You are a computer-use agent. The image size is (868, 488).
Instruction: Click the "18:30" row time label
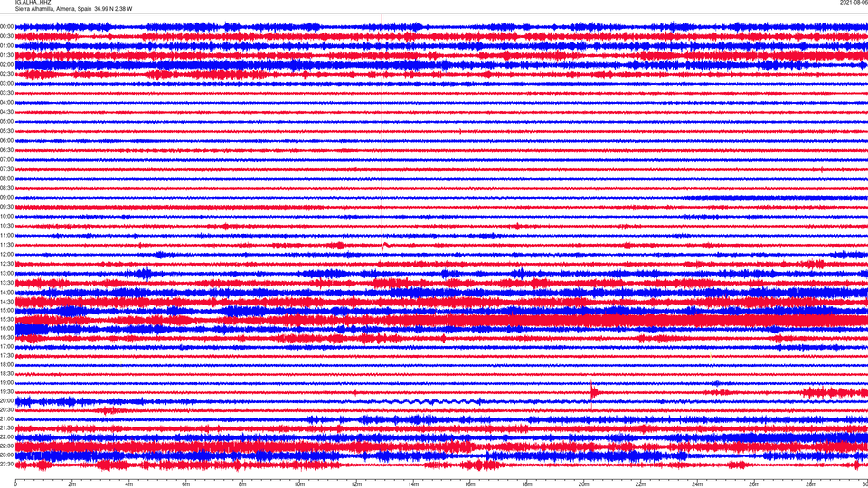tap(6, 374)
